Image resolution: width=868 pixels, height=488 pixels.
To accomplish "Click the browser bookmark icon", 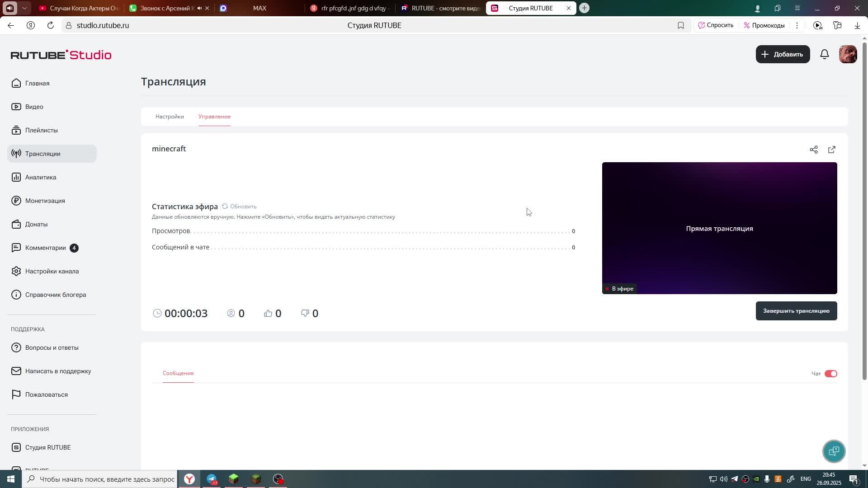I will 681,25.
